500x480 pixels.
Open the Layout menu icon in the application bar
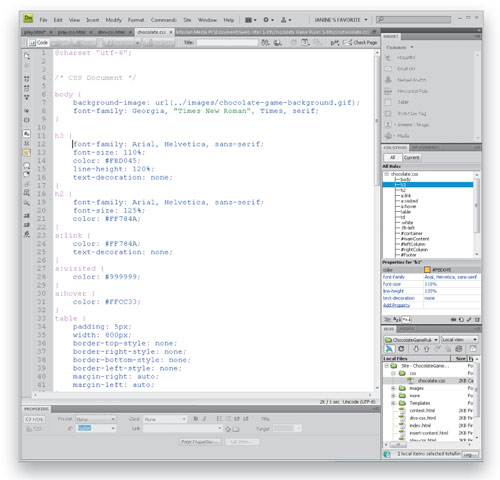251,20
